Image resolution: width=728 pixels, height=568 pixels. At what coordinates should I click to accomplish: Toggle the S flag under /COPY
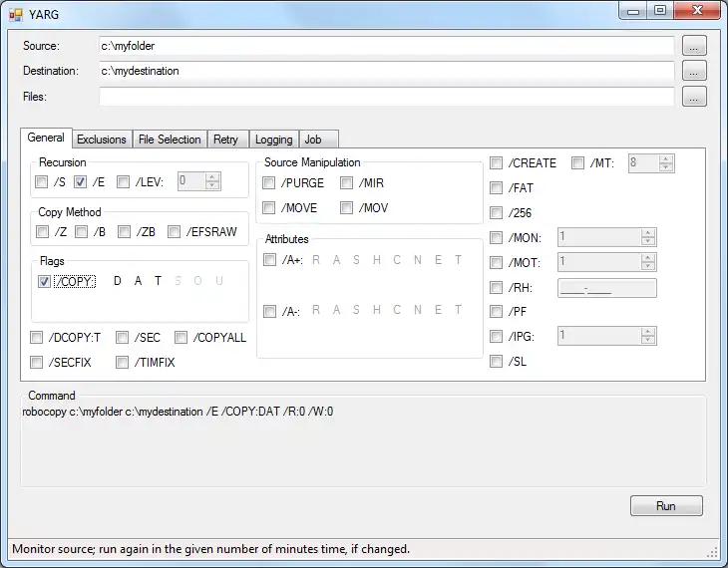click(178, 281)
